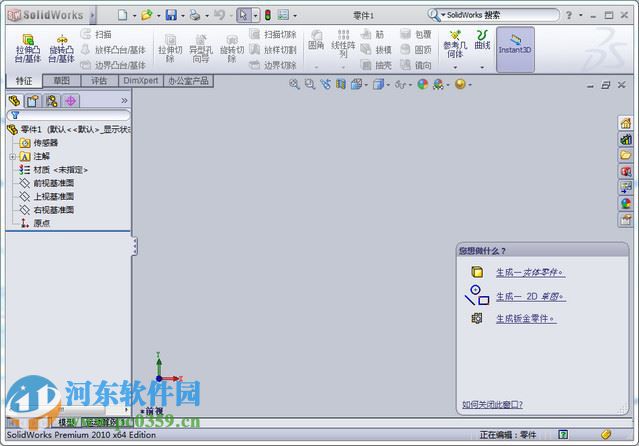Click the 生成钣金零件 link
Screen dimensions: 639x446
click(x=526, y=319)
